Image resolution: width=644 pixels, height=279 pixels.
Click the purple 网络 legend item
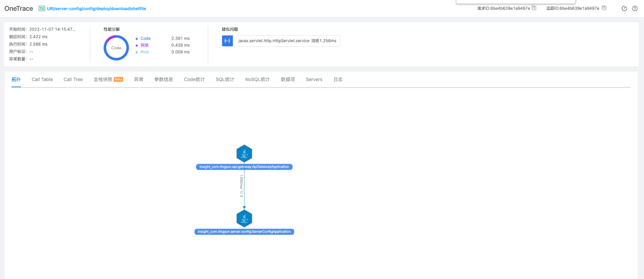tap(145, 45)
